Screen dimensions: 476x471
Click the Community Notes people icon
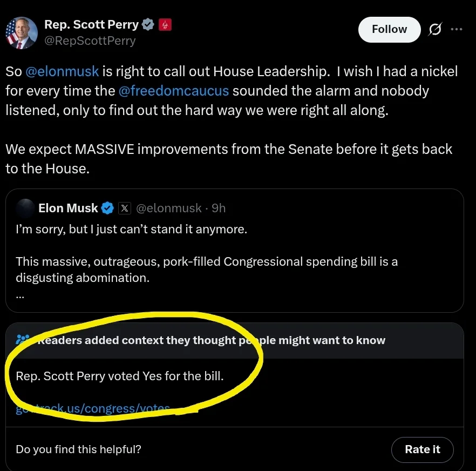[23, 340]
